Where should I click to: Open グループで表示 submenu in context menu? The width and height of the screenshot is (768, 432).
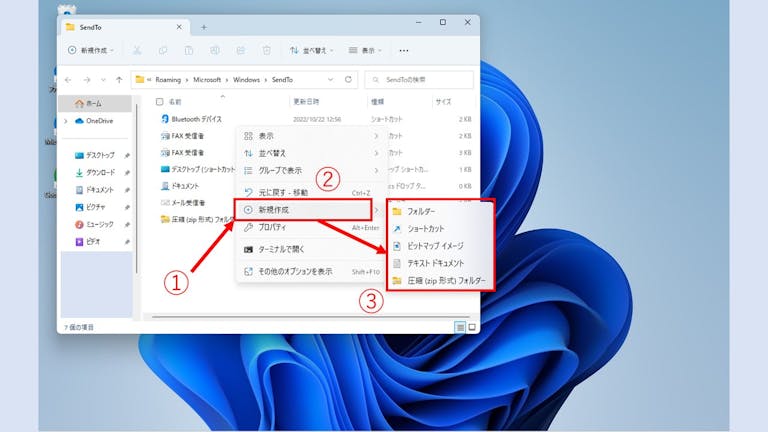[x=312, y=170]
